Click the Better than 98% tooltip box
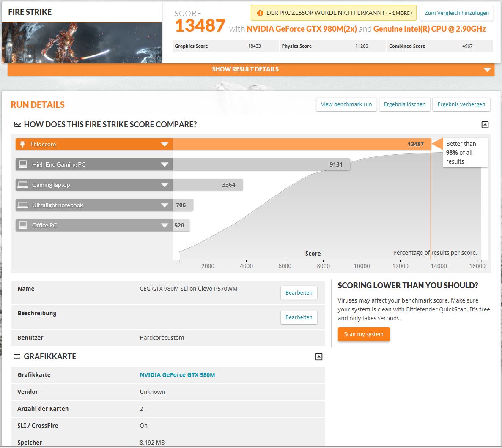Viewport: 502px width, 448px height. point(466,153)
